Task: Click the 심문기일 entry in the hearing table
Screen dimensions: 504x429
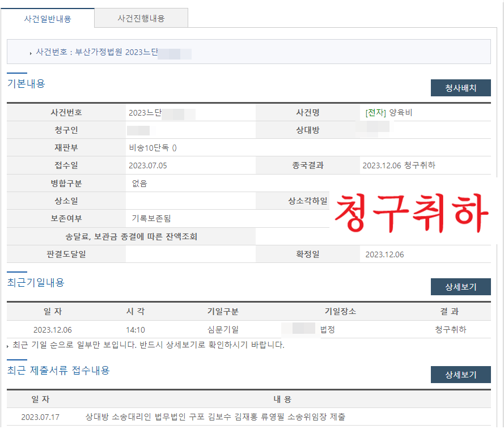Action: pos(223,329)
